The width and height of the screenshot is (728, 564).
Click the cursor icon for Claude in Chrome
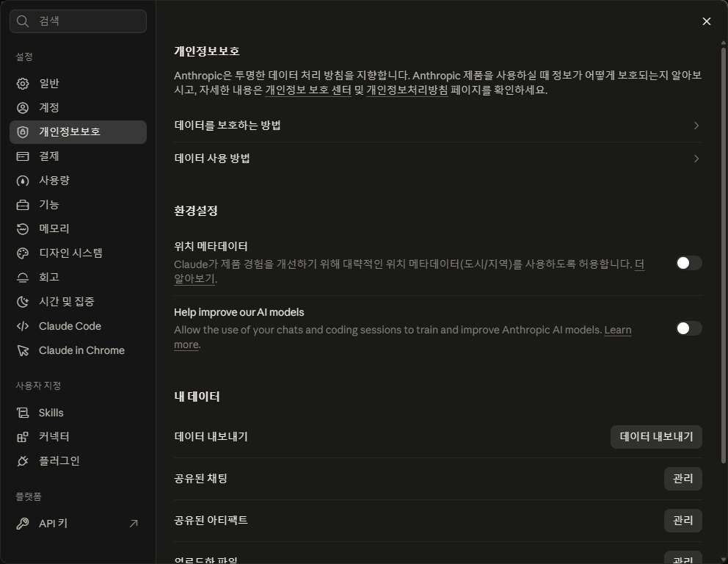point(23,350)
